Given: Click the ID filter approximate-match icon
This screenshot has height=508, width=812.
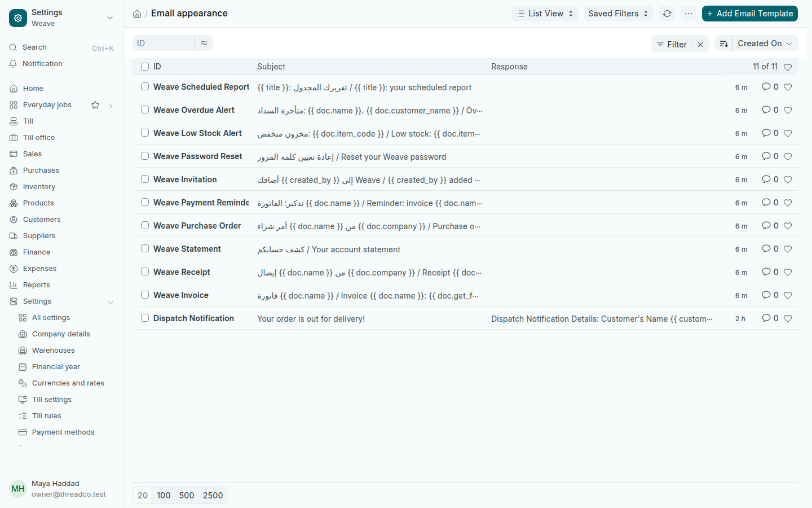Looking at the screenshot, I should pos(204,43).
